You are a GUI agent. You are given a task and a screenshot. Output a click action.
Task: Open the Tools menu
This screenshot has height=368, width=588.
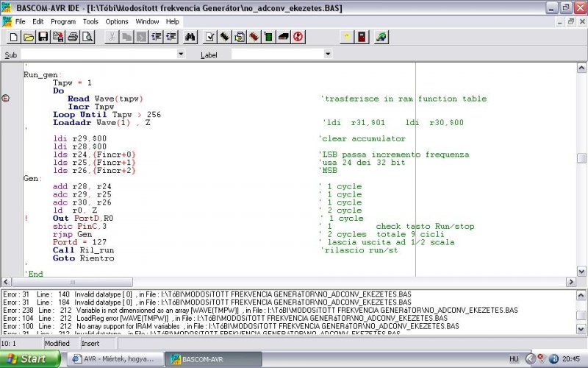(x=90, y=21)
